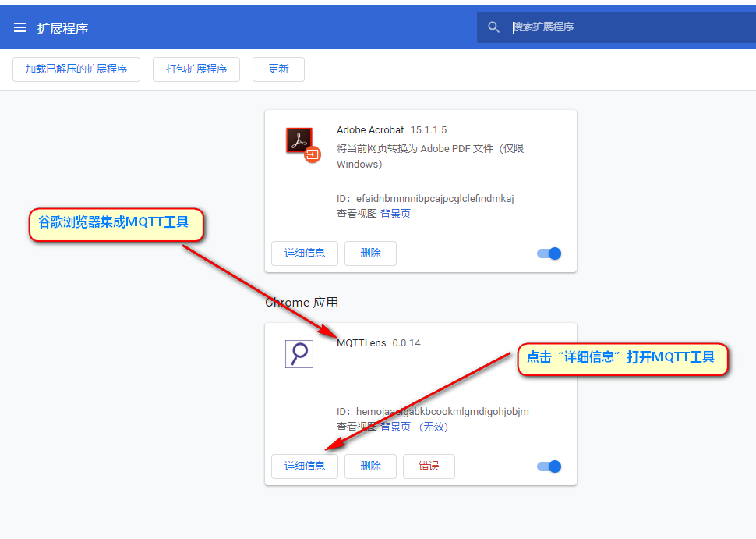Click the 扩展程序 page title
Screen dimensions: 756x539
point(62,28)
